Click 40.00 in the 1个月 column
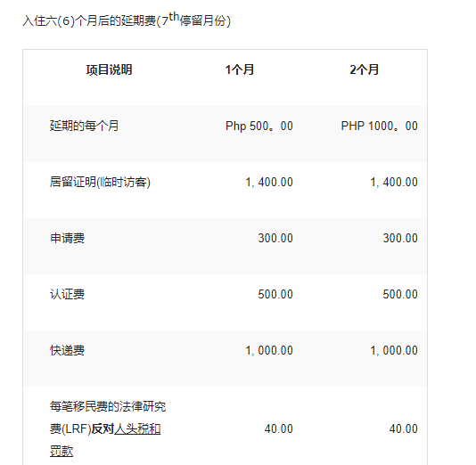The width and height of the screenshot is (476, 465). 279,428
